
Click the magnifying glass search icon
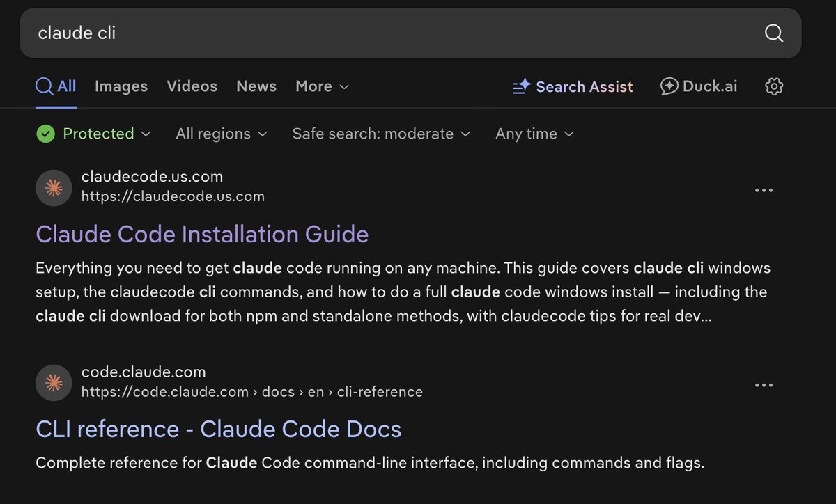774,33
